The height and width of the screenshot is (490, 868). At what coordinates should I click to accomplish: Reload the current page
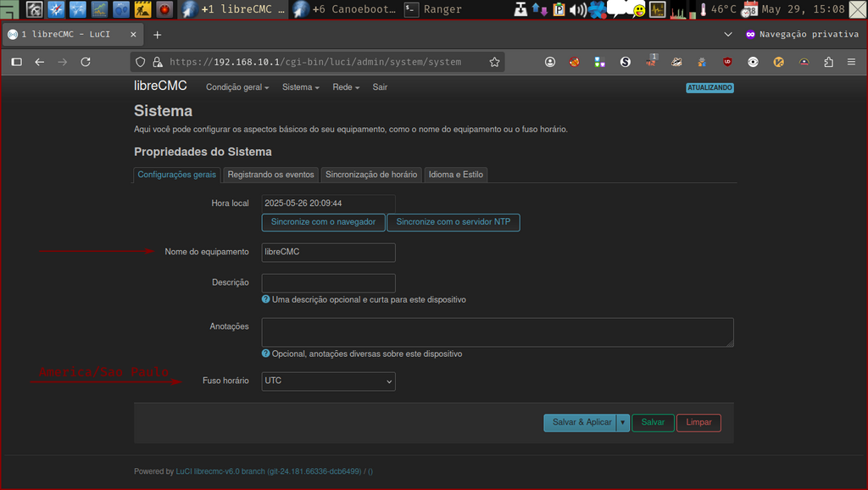click(85, 61)
